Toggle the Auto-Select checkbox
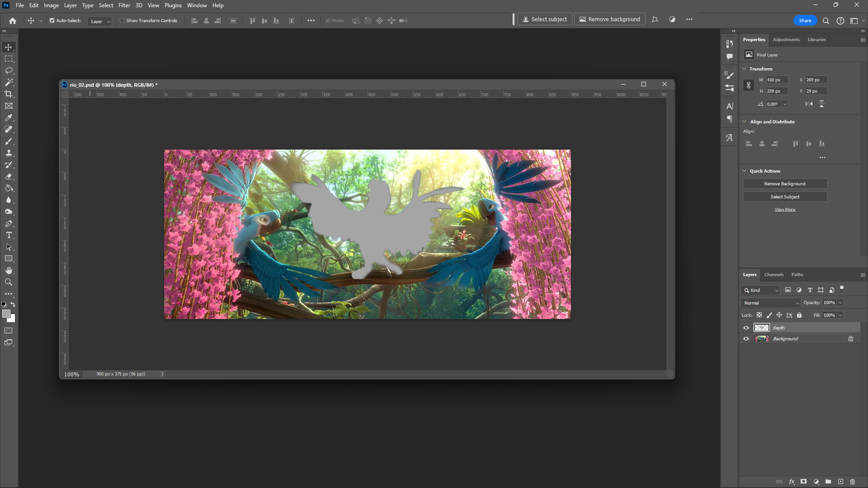Viewport: 868px width, 488px height. tap(52, 21)
